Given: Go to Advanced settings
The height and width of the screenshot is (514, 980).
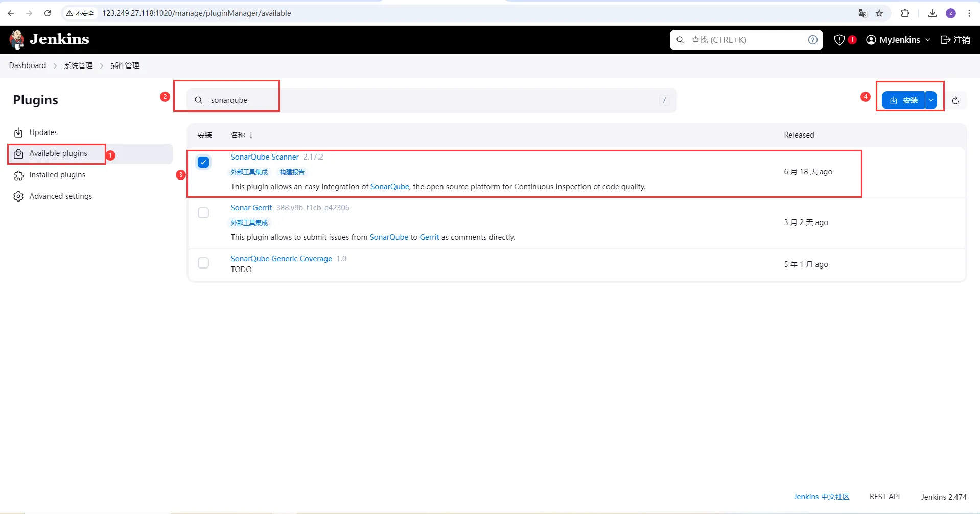Looking at the screenshot, I should click(x=60, y=196).
